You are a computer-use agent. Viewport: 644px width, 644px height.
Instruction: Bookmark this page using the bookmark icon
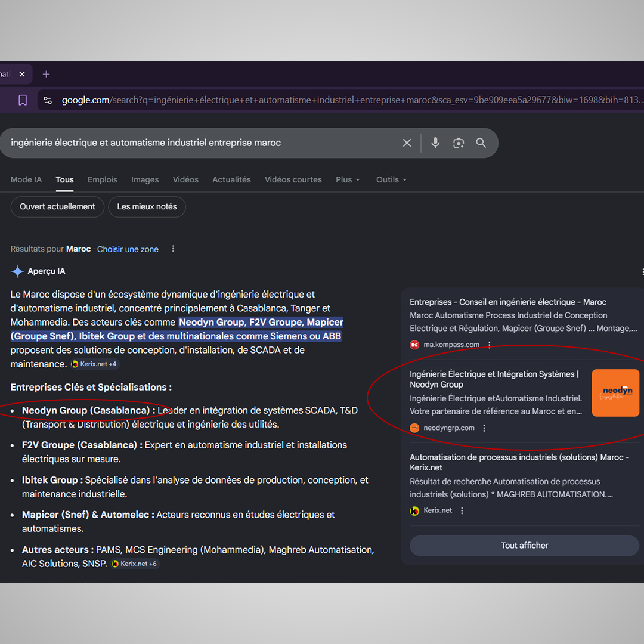point(23,100)
